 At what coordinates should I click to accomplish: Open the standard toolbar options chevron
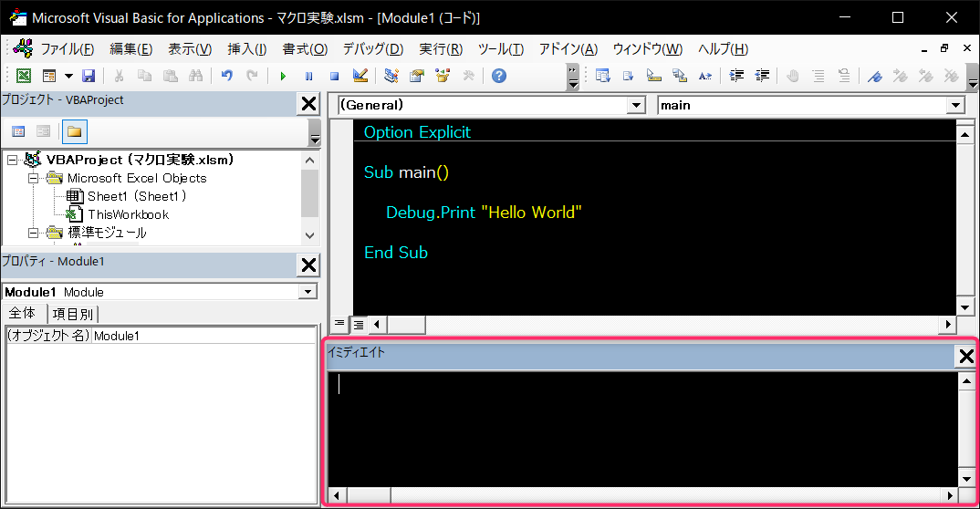click(572, 77)
